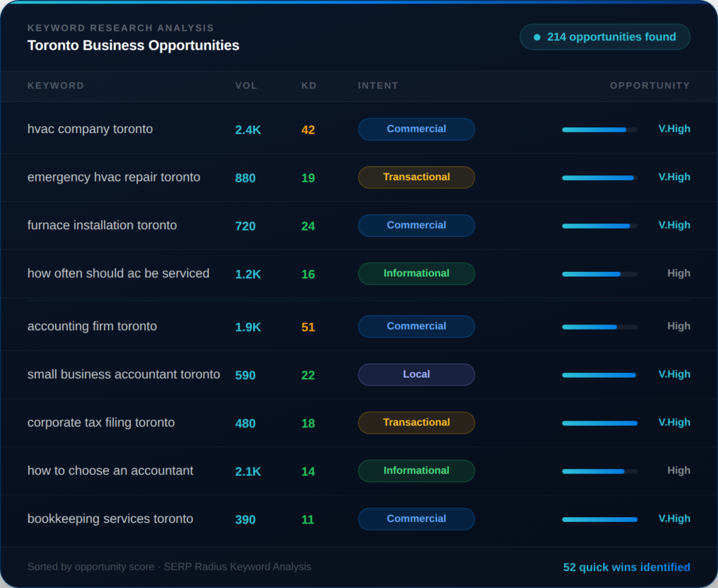Click Transactional tag for emergency hvac repair
The image size is (718, 588).
[x=416, y=177]
